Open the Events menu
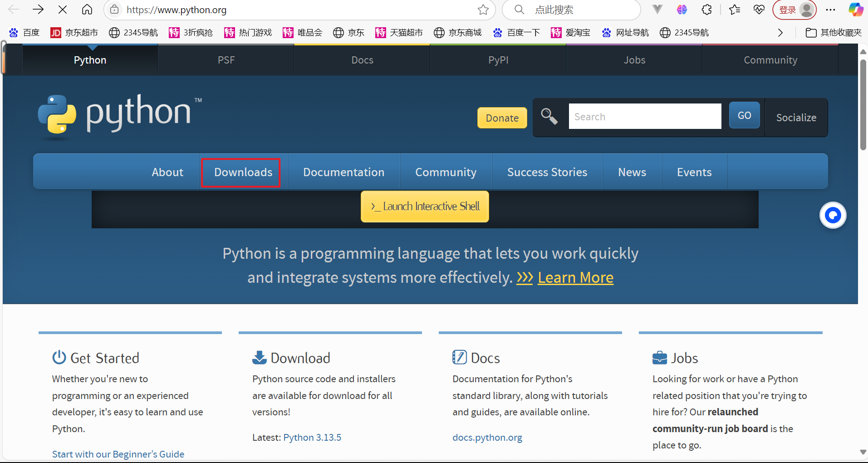 [694, 172]
